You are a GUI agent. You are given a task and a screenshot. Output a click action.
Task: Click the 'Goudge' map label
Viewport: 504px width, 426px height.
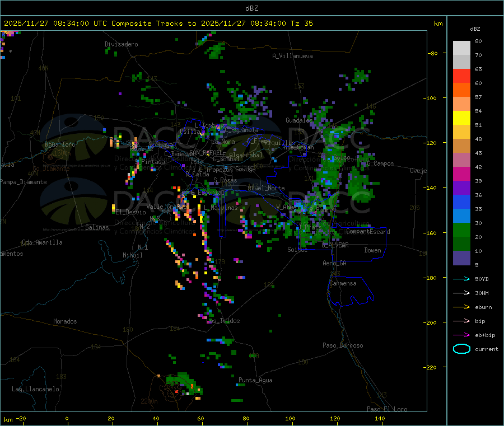coord(245,169)
